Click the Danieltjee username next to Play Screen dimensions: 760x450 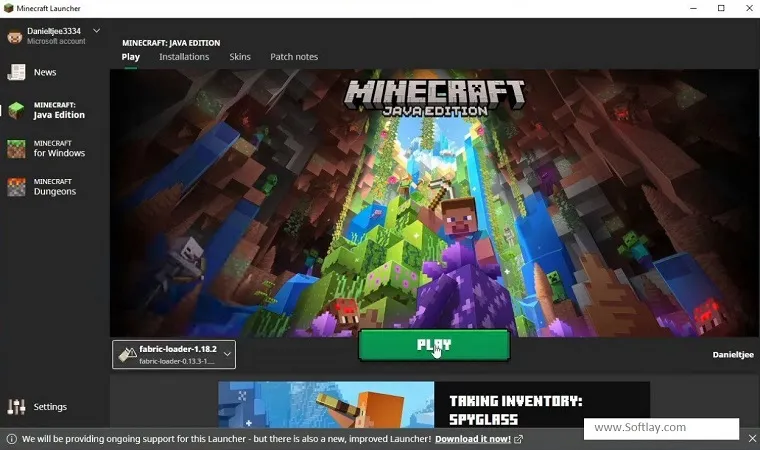(x=733, y=354)
